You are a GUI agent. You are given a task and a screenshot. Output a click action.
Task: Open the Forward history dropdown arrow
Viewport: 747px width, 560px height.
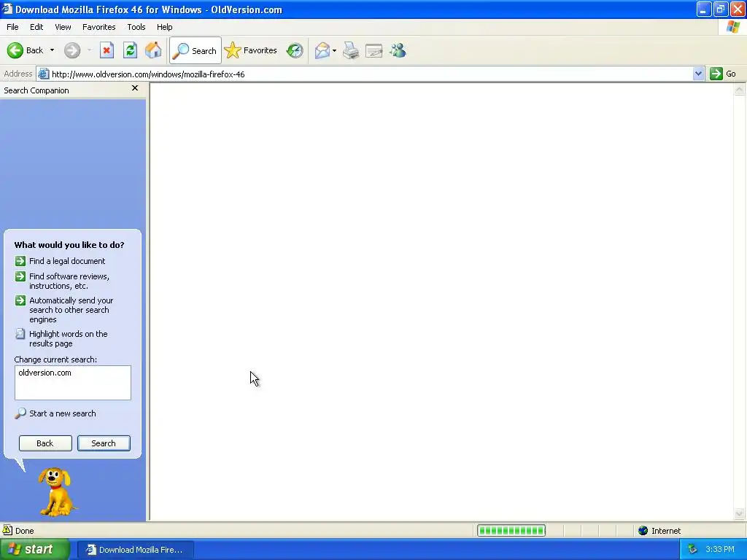(x=89, y=50)
